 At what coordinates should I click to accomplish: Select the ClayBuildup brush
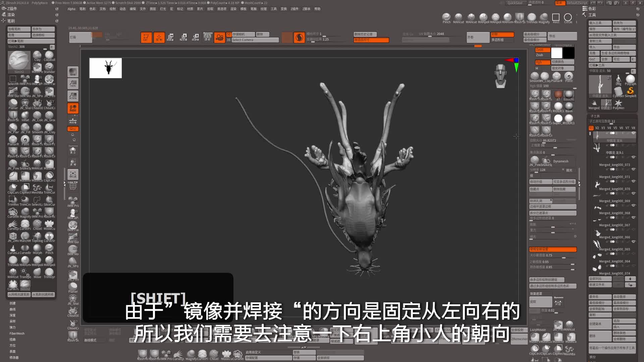point(49,55)
